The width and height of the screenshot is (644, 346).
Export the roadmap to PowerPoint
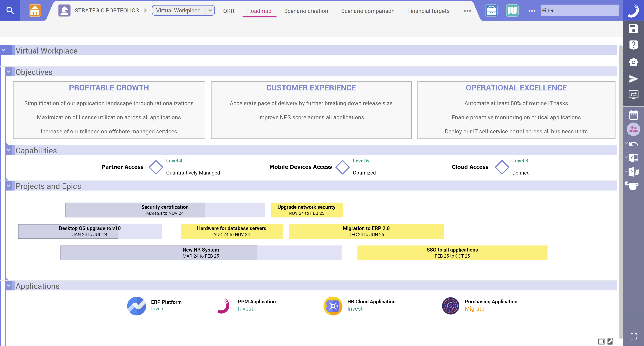pyautogui.click(x=633, y=172)
